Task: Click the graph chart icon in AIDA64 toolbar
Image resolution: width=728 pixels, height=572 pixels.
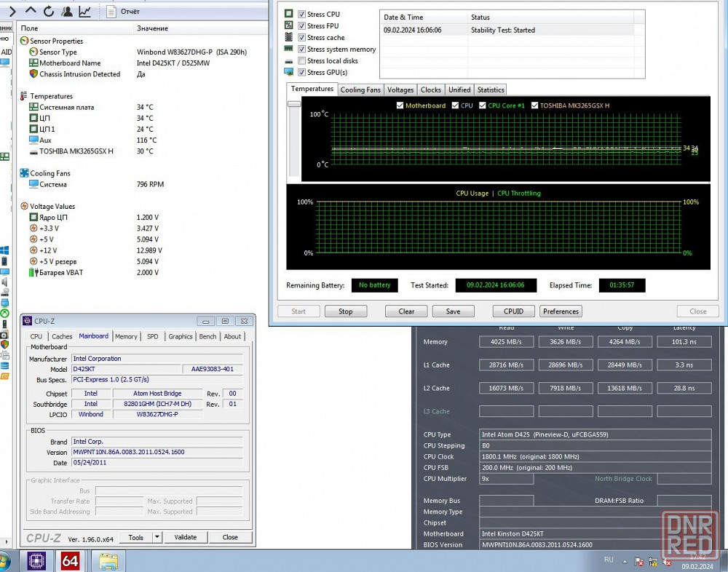Action: pyautogui.click(x=85, y=11)
